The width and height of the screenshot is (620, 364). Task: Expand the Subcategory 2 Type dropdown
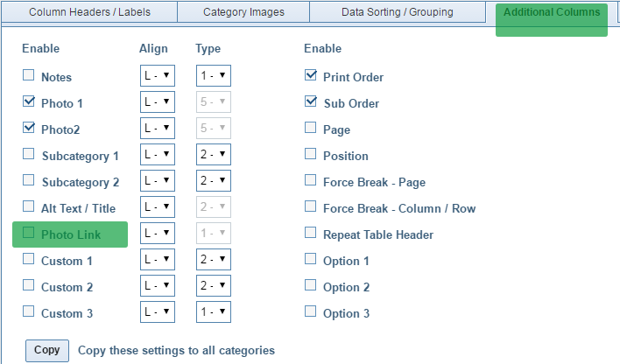point(213,182)
